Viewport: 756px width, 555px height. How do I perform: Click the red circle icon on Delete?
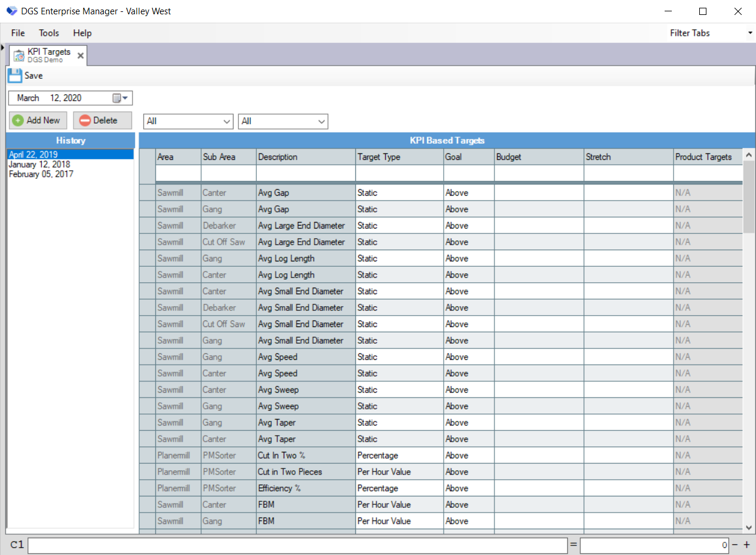pos(85,120)
